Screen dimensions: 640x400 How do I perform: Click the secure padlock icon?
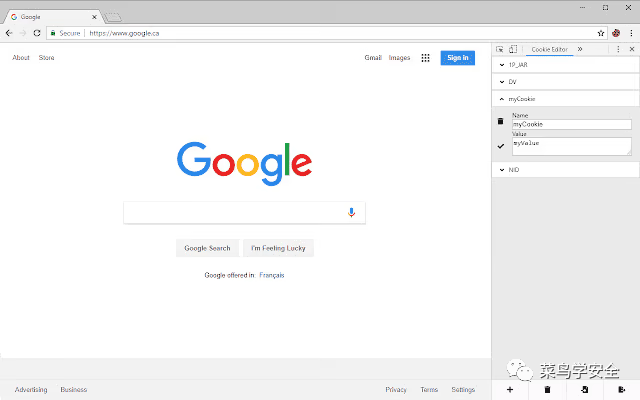click(53, 33)
